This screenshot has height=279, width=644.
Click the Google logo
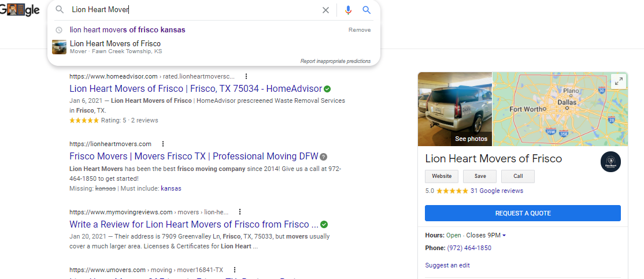(x=20, y=10)
